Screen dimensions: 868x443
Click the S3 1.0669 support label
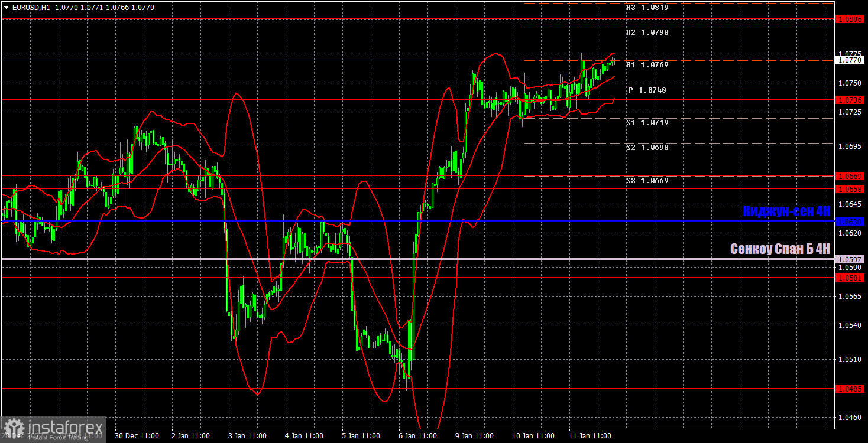(648, 181)
